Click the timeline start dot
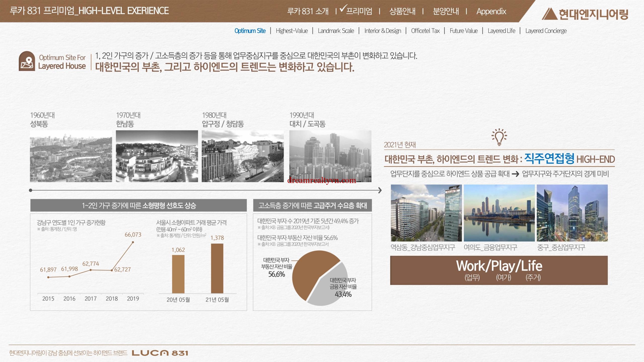 [30, 190]
